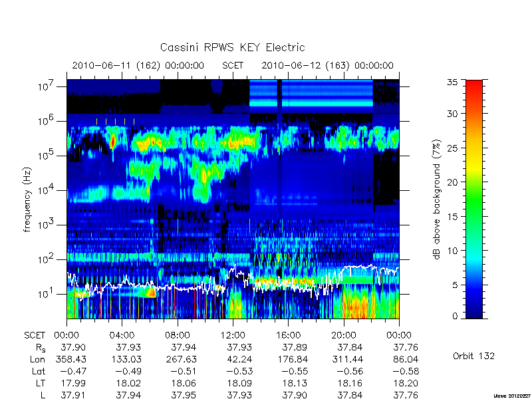The height and width of the screenshot is (399, 532).
Task: Click the 20 value on the color bar scale
Action: (453, 182)
